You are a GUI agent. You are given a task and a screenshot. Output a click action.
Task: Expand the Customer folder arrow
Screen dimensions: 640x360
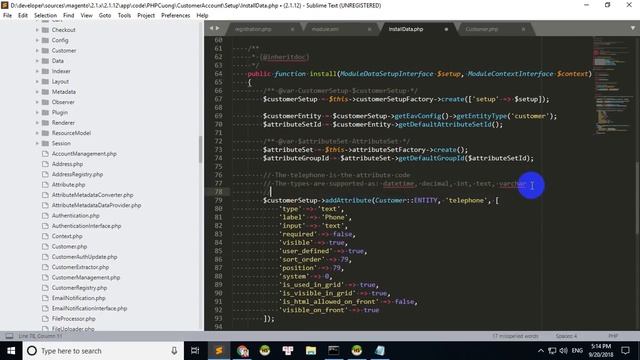pyautogui.click(x=37, y=51)
